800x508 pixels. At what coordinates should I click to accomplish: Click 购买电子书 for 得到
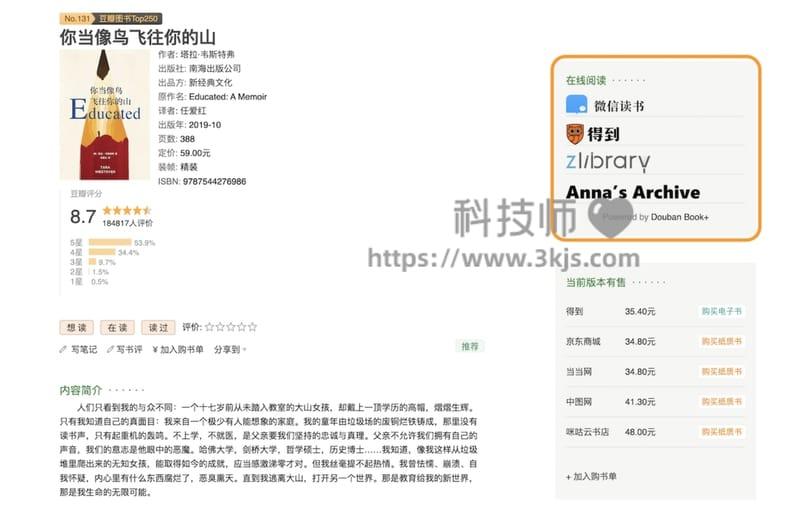721,311
